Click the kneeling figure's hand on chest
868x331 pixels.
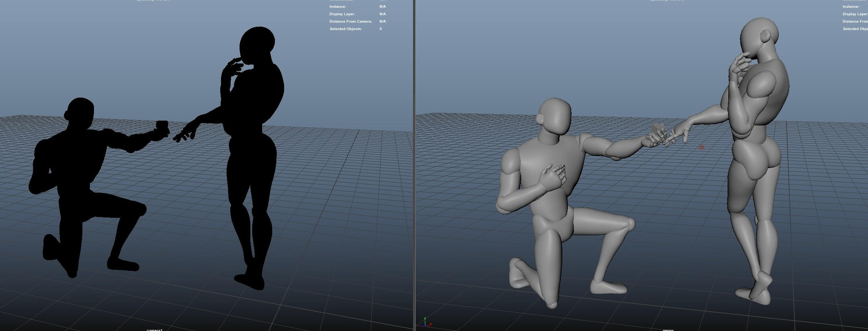[x=555, y=178]
